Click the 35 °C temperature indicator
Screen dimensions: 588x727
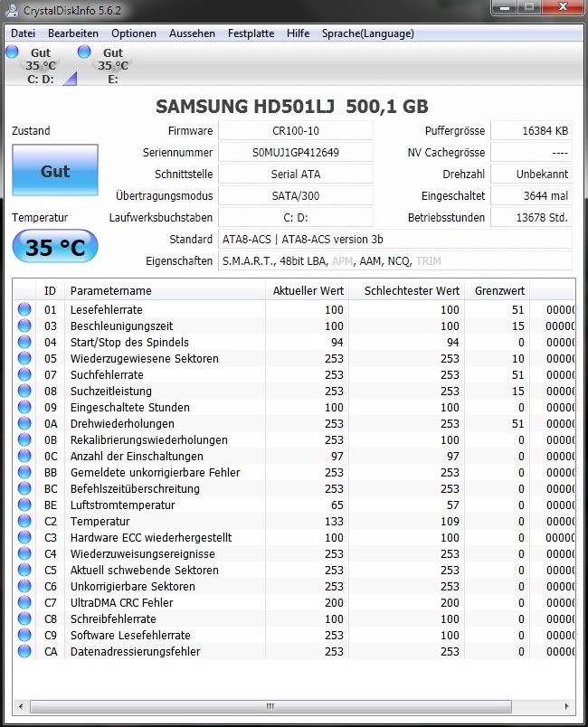(55, 247)
